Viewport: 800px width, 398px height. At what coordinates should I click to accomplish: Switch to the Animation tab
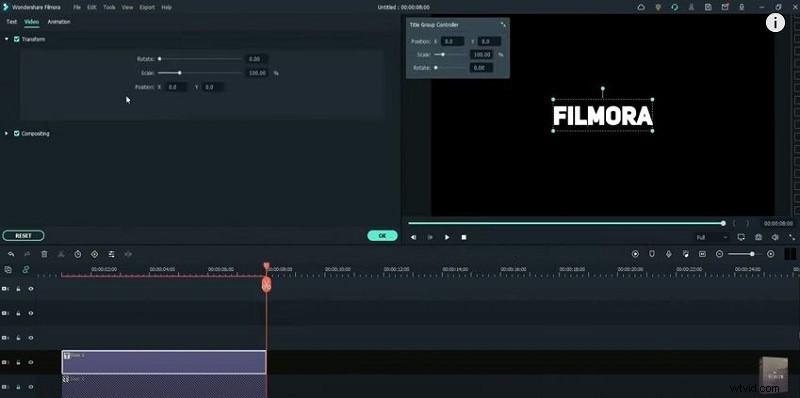click(59, 22)
